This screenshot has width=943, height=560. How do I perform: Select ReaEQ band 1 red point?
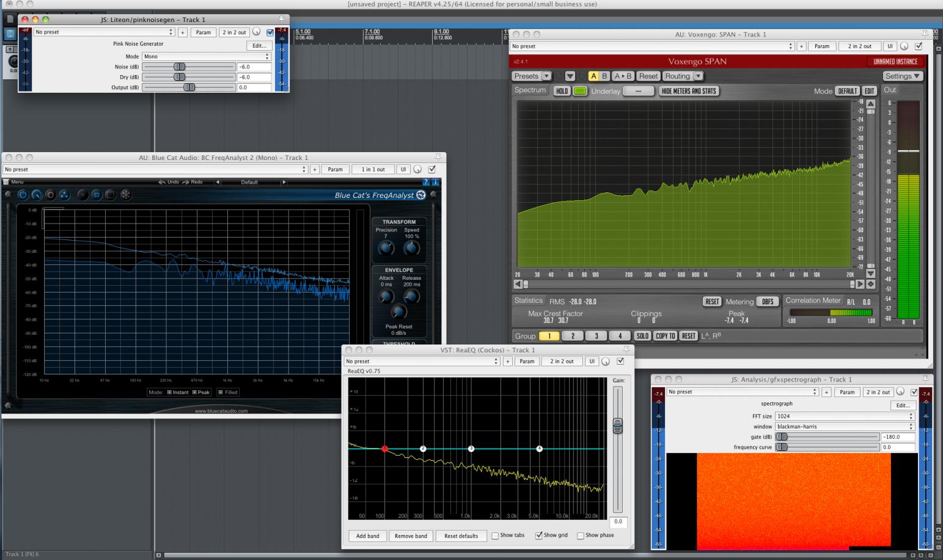384,449
